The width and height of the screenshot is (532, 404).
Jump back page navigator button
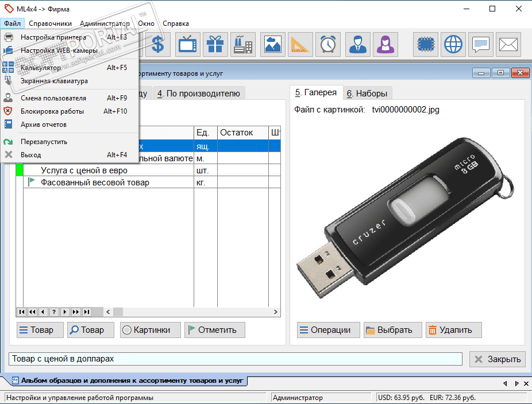[x=33, y=312]
